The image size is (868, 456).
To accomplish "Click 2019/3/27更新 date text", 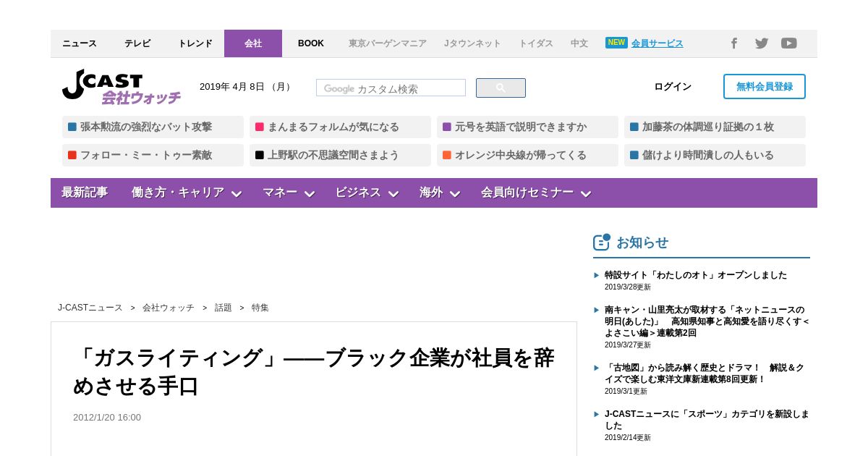I will (628, 345).
